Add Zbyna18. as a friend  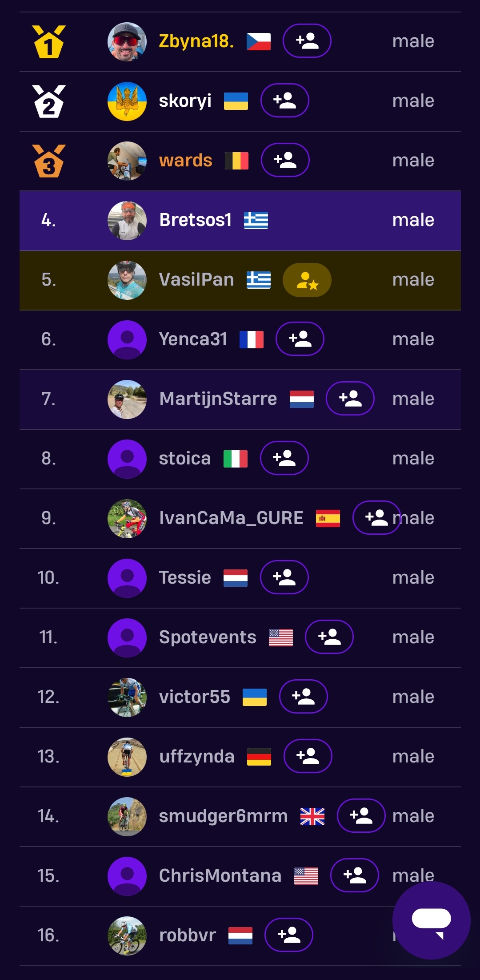[x=307, y=41]
